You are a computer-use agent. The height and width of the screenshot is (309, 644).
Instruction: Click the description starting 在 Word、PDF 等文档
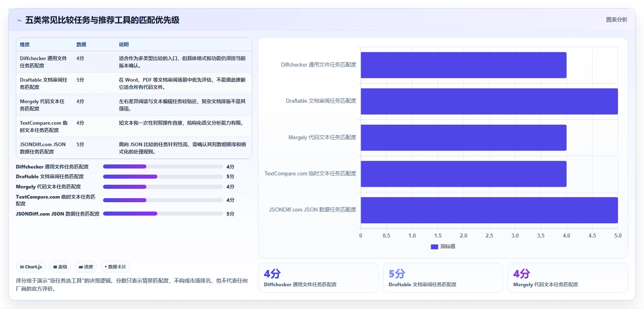pyautogui.click(x=182, y=84)
